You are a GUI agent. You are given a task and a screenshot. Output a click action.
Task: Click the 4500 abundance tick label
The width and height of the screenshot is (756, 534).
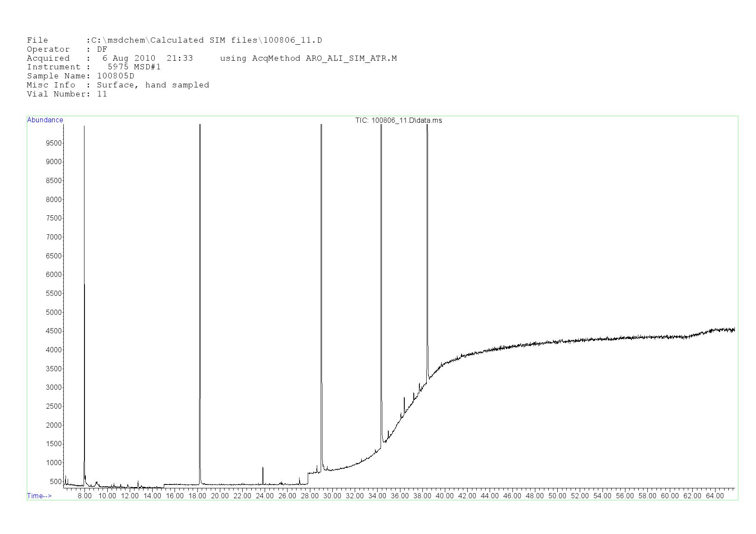[53, 331]
